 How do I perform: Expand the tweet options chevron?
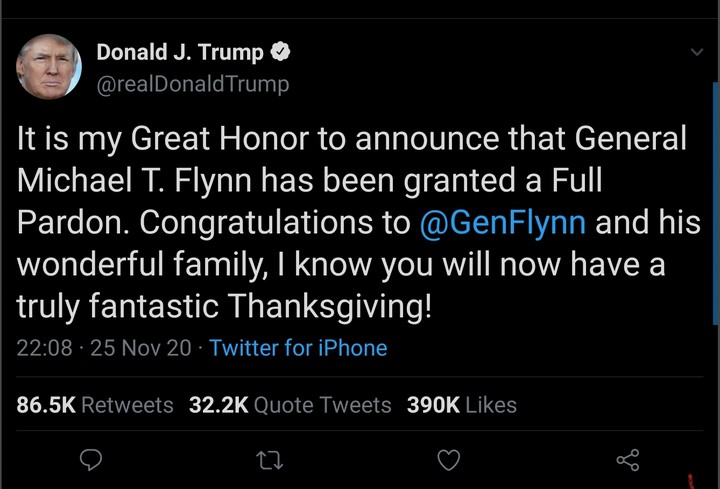point(697,53)
